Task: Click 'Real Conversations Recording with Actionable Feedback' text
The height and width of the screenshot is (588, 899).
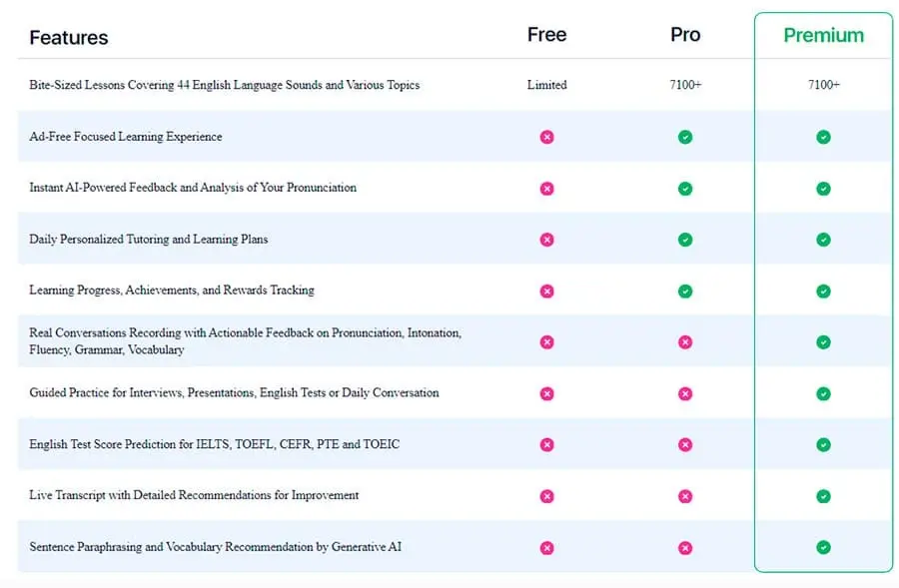Action: coord(246,341)
